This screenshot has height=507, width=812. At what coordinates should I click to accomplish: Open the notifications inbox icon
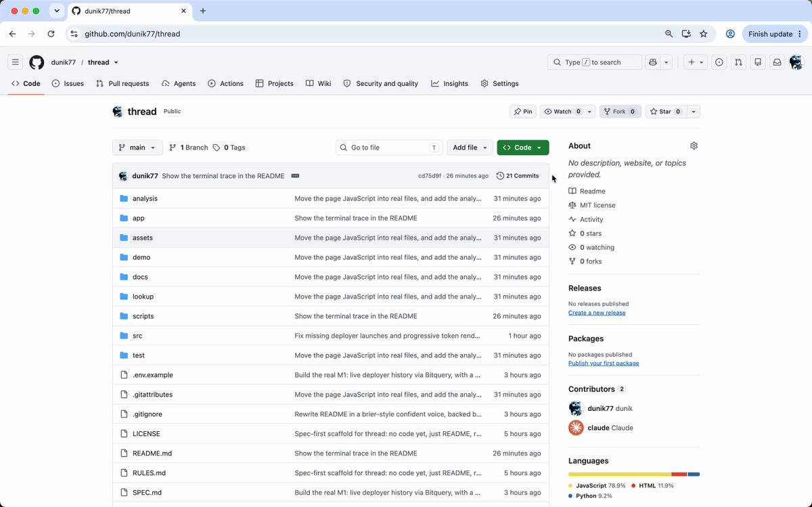777,62
